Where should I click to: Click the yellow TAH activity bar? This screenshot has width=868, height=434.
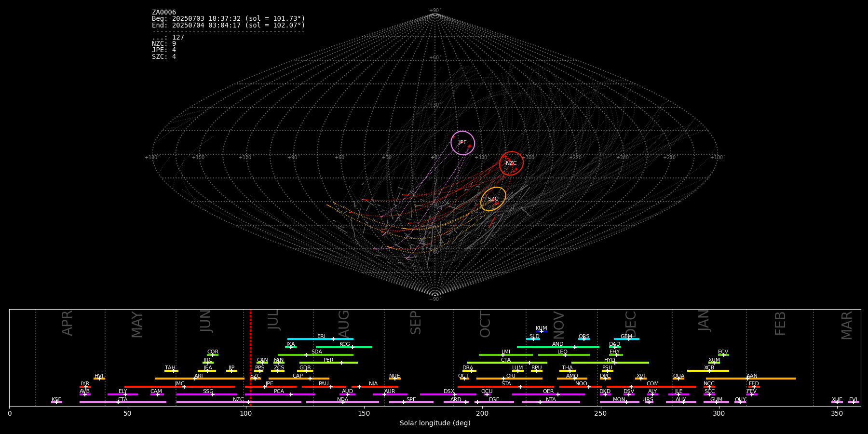[171, 371]
